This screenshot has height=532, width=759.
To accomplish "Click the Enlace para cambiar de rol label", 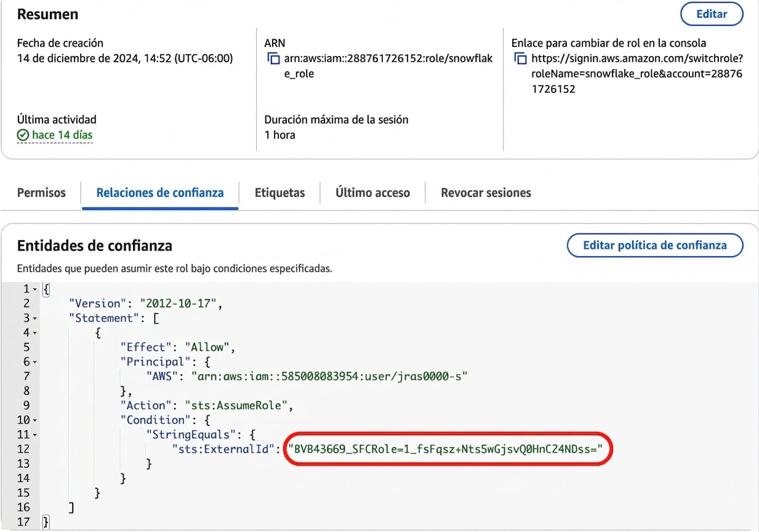I will coord(609,43).
